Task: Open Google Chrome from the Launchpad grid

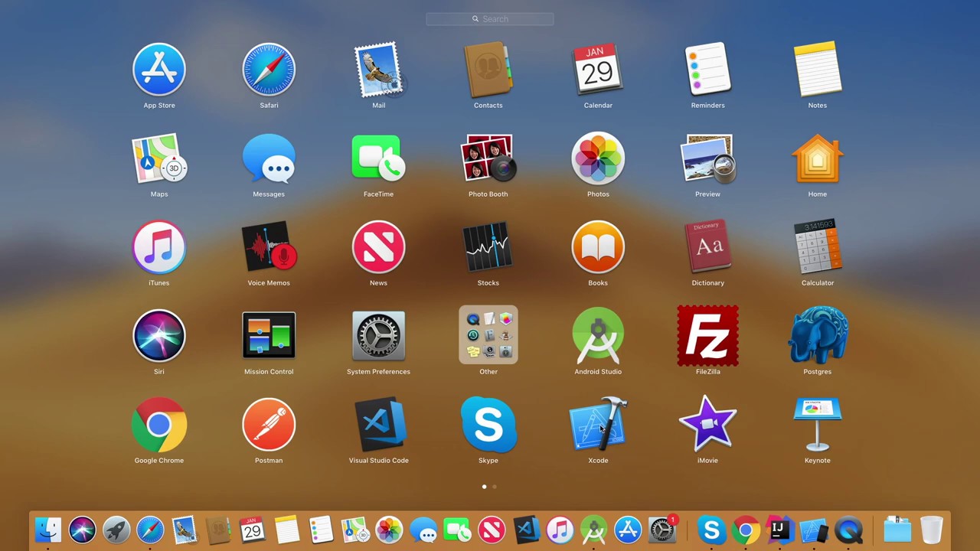Action: (x=159, y=425)
